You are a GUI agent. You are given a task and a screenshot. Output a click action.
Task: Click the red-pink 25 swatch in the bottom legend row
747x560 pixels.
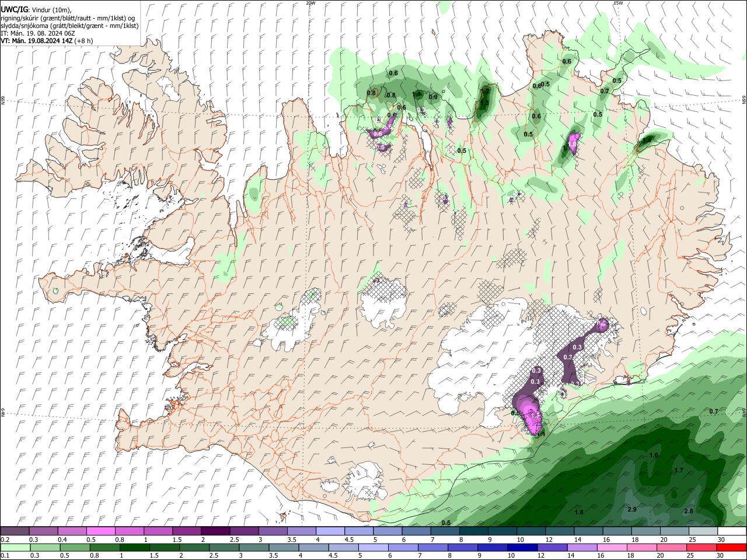click(x=701, y=548)
